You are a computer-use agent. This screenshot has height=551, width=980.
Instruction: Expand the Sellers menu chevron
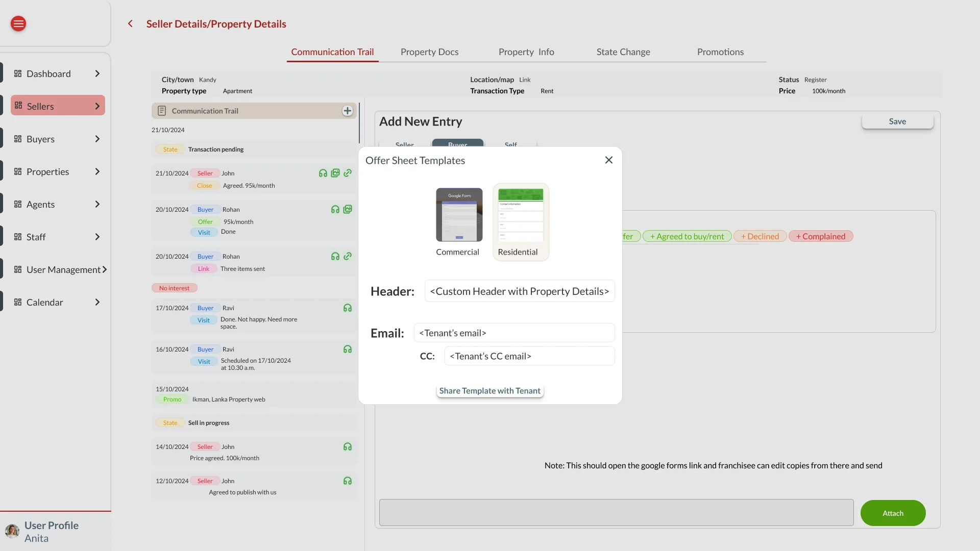click(97, 106)
